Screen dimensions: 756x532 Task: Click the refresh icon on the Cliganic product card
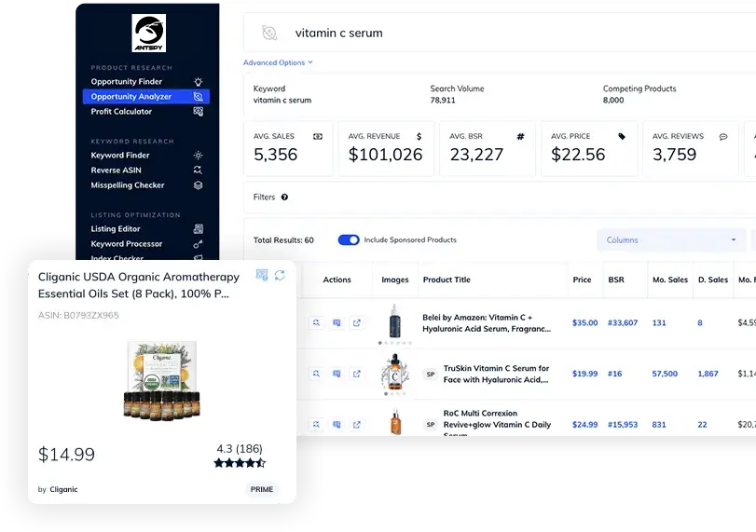point(280,276)
